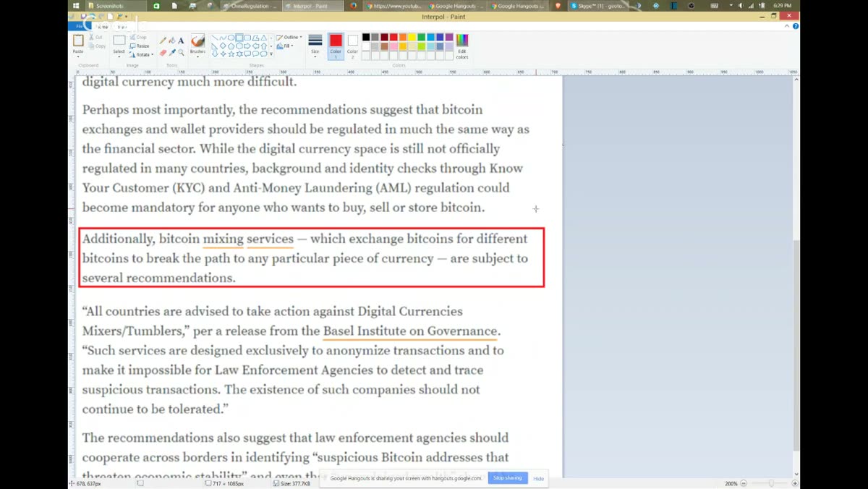The image size is (868, 489).
Task: Hide the Google Hangouts sharing notice
Action: [x=539, y=478]
